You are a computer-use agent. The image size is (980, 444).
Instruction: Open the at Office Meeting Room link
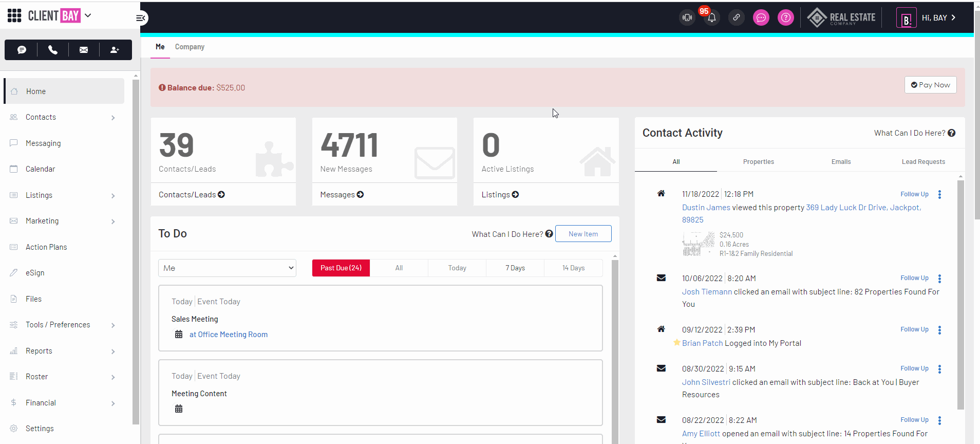pos(229,335)
